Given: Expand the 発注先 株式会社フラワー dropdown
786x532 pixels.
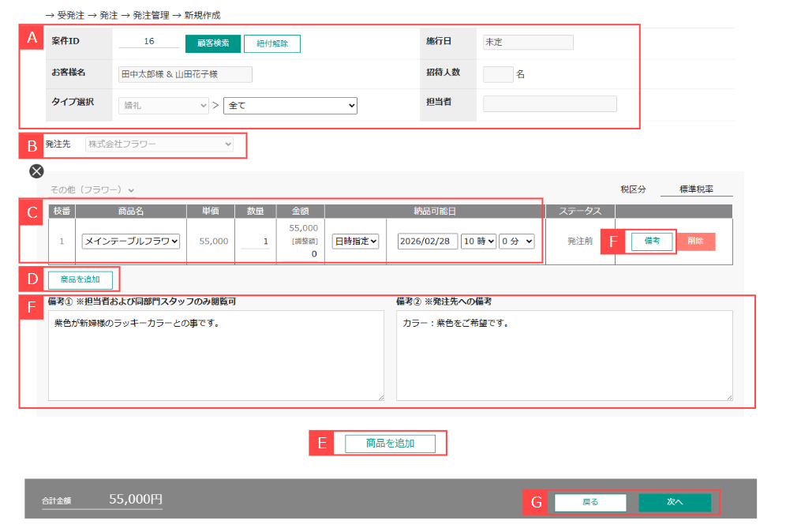Looking at the screenshot, I should pyautogui.click(x=159, y=144).
